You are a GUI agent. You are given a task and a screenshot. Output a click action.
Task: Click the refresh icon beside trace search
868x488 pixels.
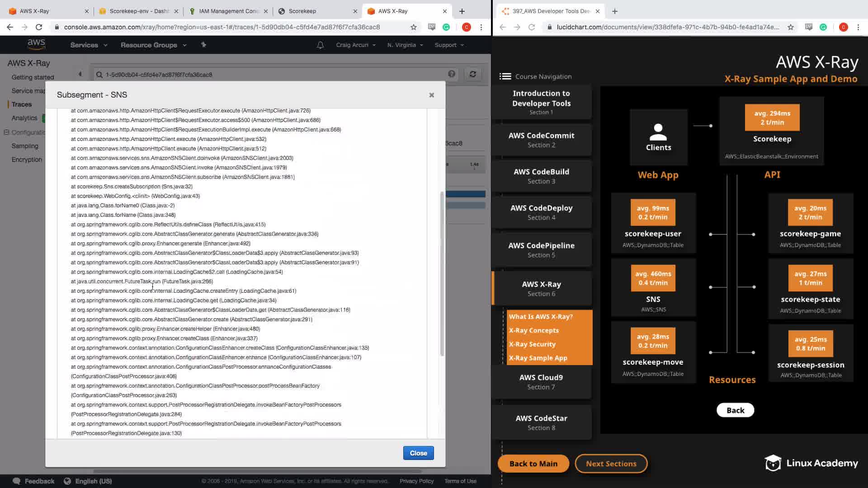(x=472, y=74)
